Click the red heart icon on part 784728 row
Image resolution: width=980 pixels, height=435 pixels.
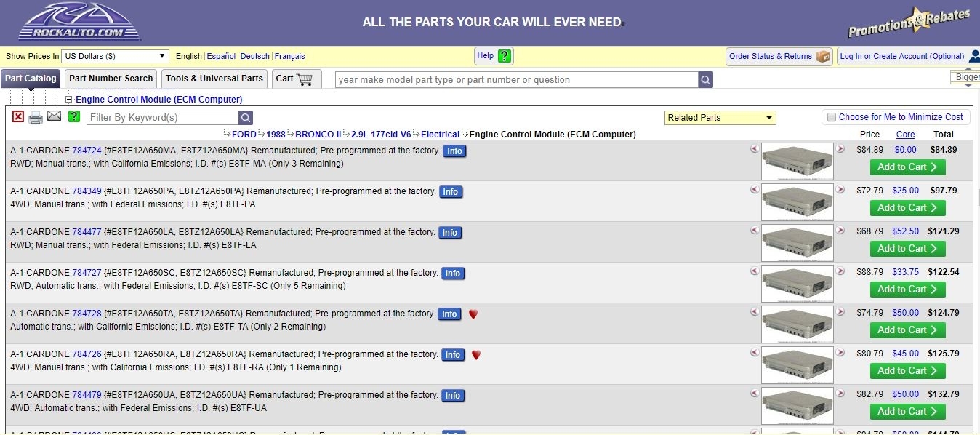click(473, 314)
